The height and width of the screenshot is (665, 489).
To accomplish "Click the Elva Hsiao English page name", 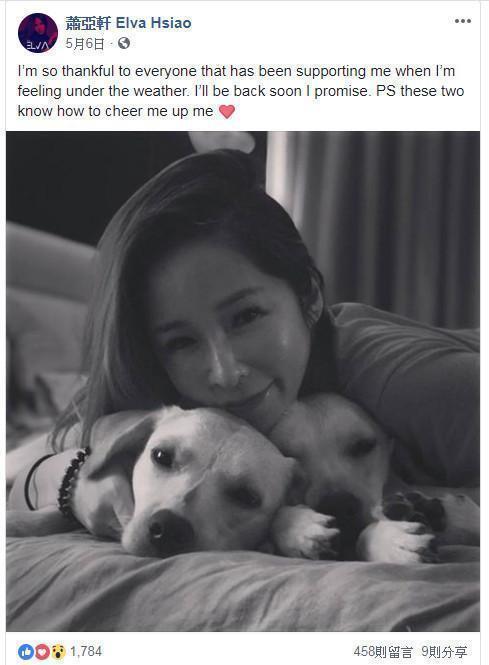I will (154, 23).
